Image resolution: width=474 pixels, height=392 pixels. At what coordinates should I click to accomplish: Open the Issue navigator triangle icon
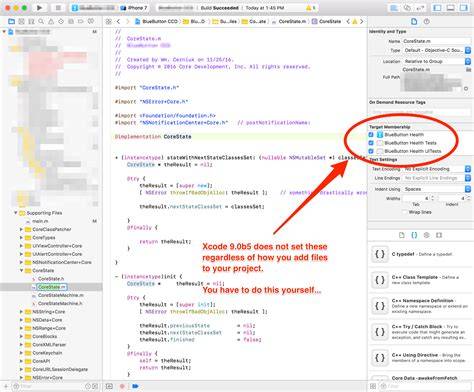coord(51,21)
